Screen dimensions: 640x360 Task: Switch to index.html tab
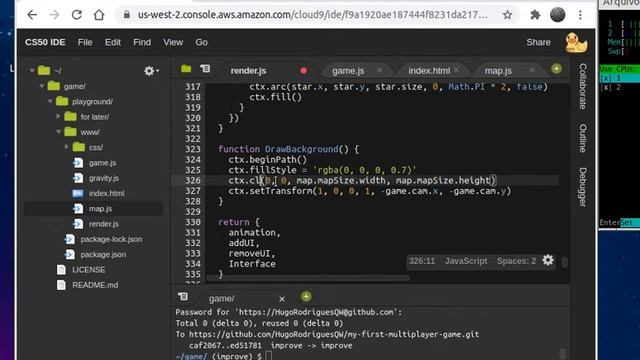[429, 71]
